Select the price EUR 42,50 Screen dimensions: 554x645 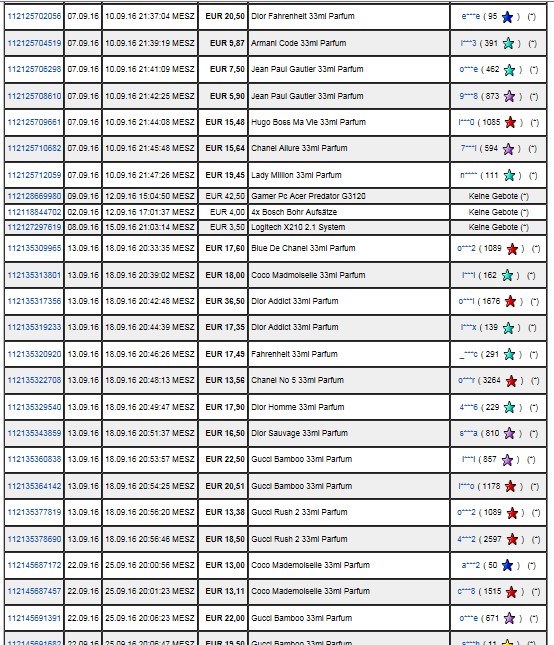[225, 196]
